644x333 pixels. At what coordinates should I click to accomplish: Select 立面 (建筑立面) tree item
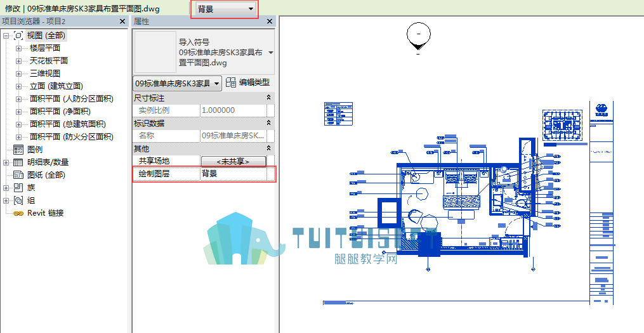pyautogui.click(x=56, y=86)
